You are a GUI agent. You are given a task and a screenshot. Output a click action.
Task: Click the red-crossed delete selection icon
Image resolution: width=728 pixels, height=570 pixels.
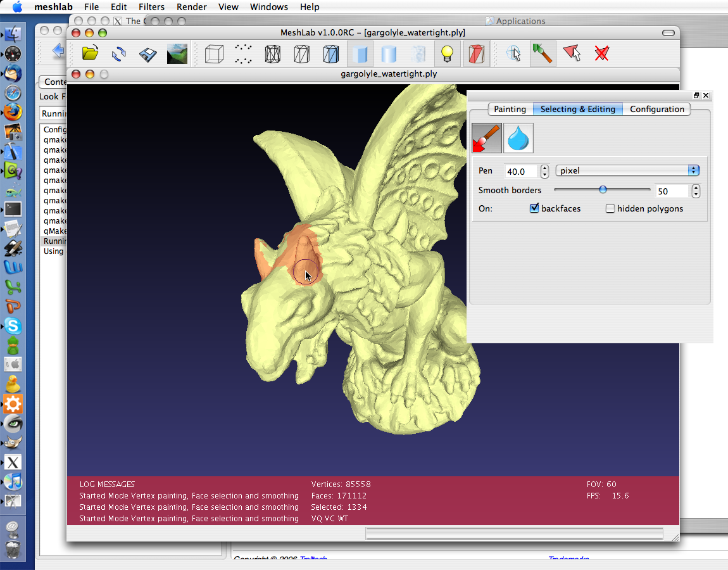click(601, 54)
